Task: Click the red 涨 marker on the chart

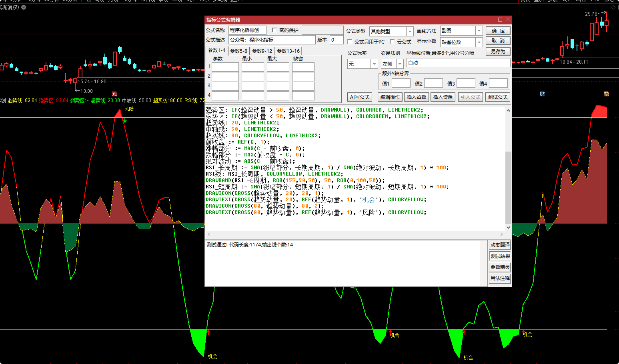Action: click(114, 94)
